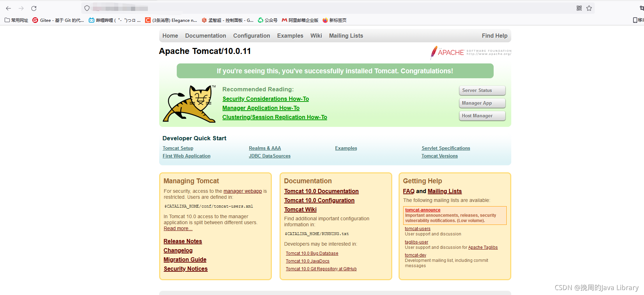Open the Changelog link
The width and height of the screenshot is (644, 295).
[178, 251]
